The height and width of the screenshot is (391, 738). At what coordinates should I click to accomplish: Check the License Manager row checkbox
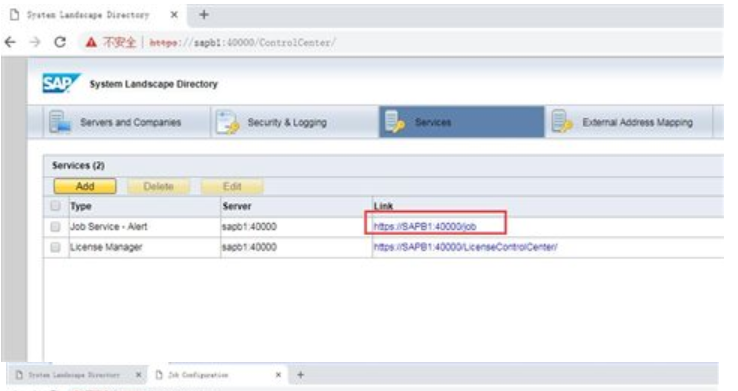click(56, 247)
